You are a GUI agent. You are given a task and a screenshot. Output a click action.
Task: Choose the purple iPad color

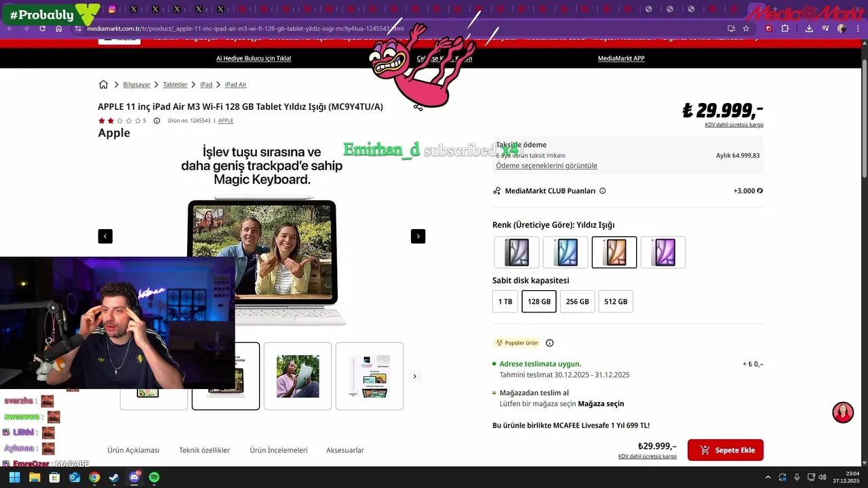663,252
